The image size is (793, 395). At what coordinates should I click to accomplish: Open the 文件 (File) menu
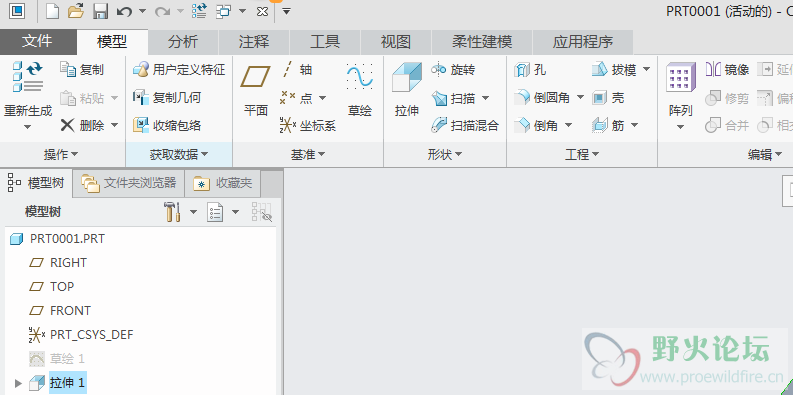[37, 41]
